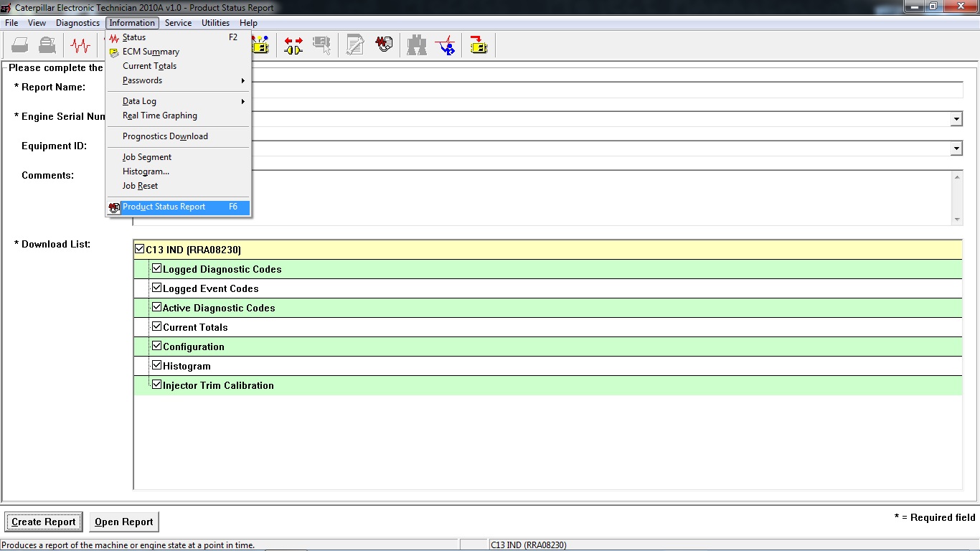Disable the Histogram download item
The height and width of the screenshot is (551, 980).
point(156,364)
